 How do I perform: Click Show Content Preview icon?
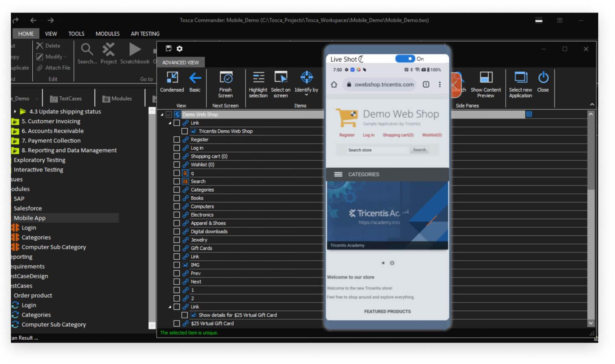click(486, 78)
